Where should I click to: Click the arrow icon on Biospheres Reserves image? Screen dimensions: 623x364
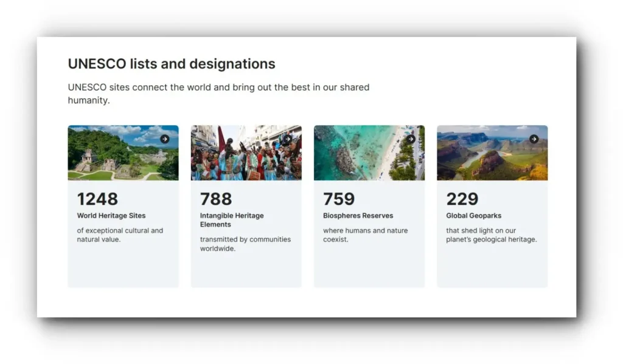click(x=411, y=139)
